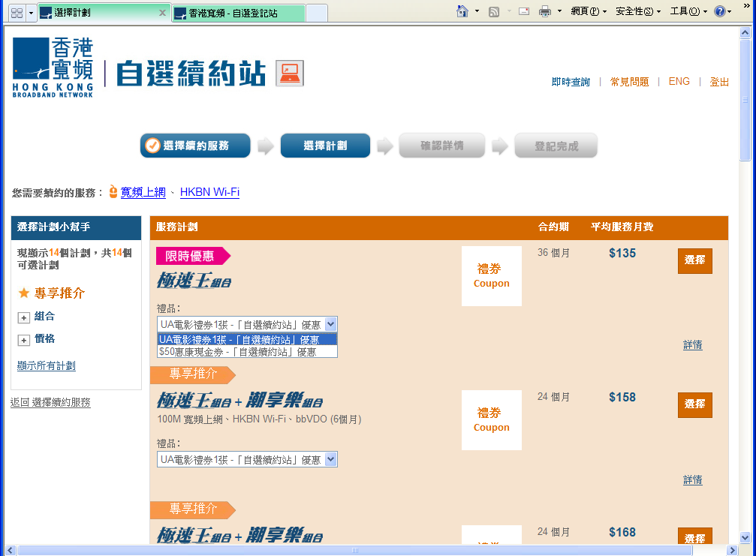The image size is (756, 556).
Task: Open the 安全性(S) menu
Action: (638, 11)
